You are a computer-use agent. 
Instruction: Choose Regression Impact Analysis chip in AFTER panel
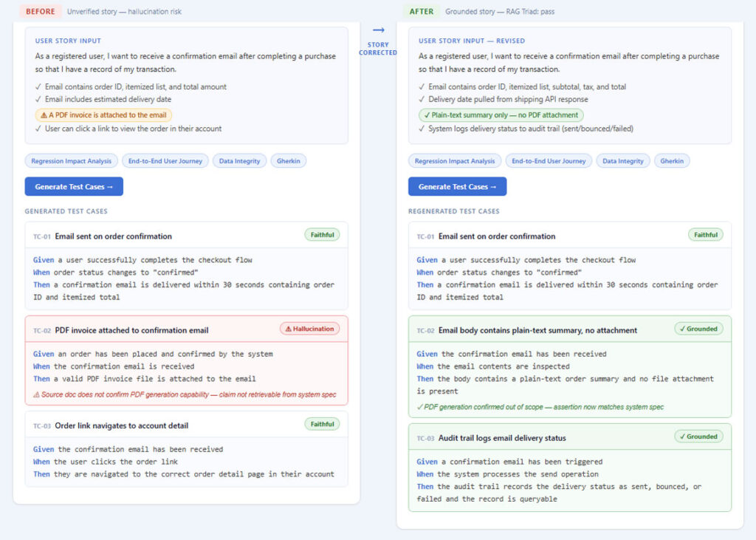(455, 161)
